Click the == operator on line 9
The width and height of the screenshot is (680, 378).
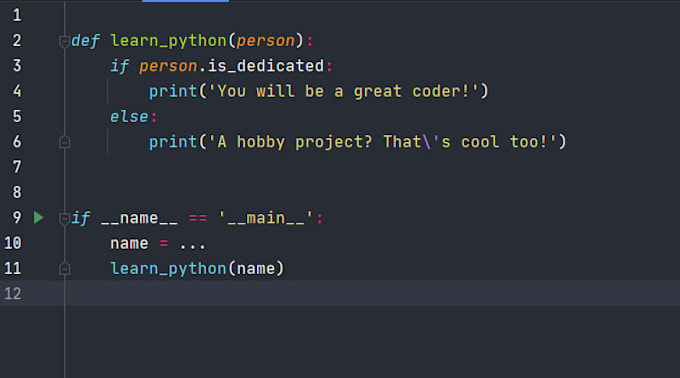(198, 218)
